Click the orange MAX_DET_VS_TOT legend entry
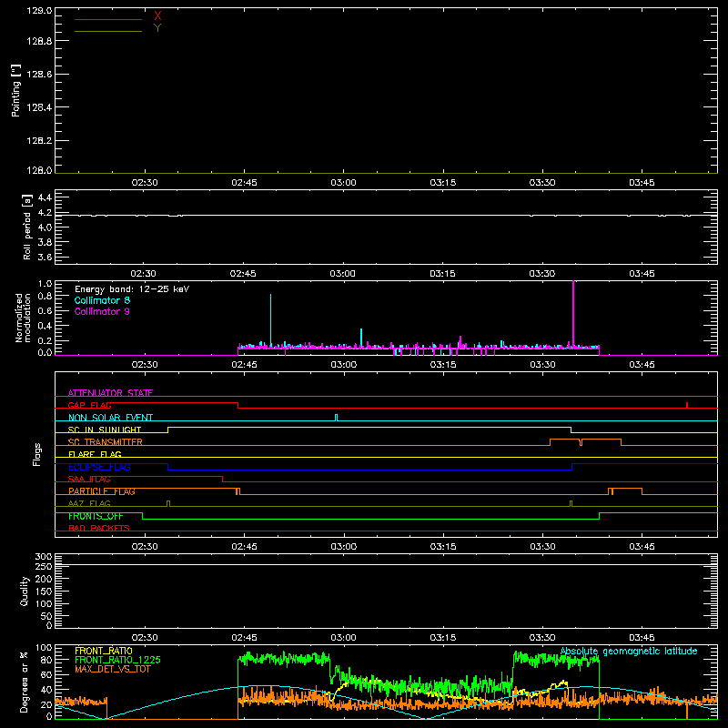This screenshot has width=728, height=728. (x=112, y=669)
